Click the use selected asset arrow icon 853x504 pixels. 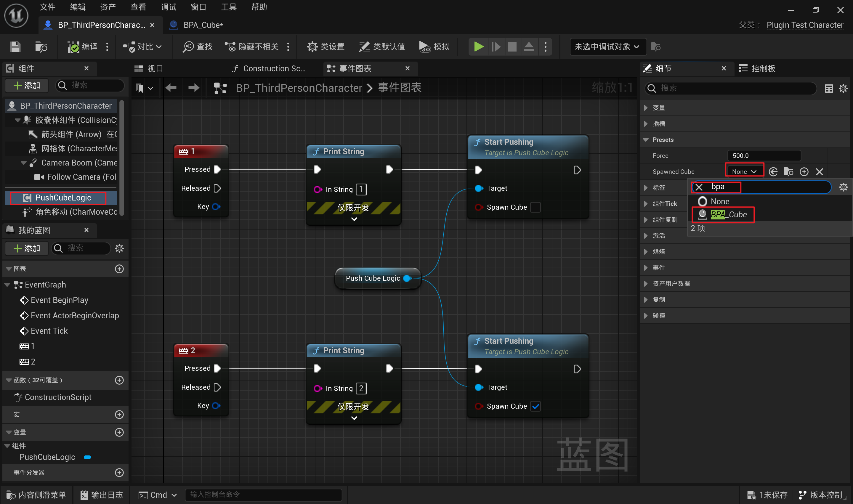point(773,172)
